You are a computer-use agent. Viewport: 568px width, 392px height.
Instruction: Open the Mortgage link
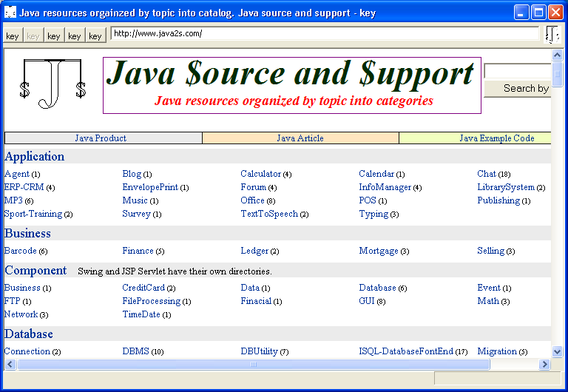(x=379, y=251)
